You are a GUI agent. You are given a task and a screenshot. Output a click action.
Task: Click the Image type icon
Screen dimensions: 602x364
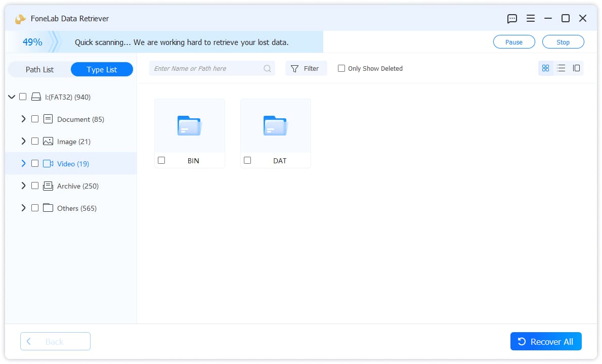coord(48,141)
